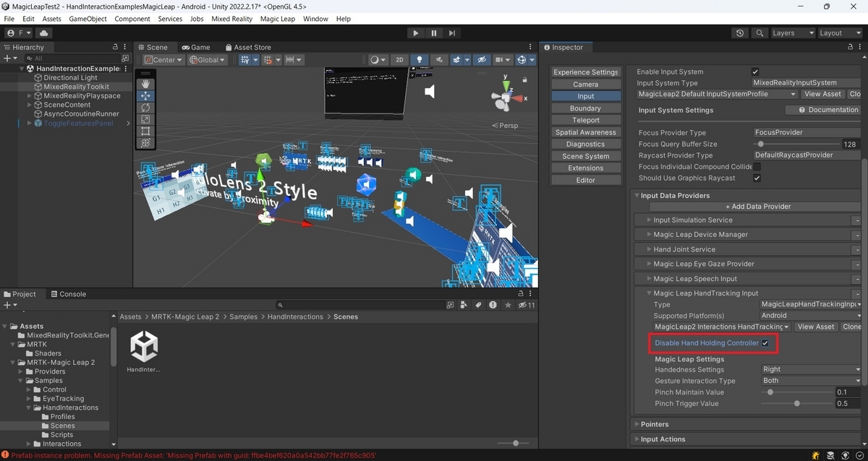Toggle the 2D scene view button
Viewport: 868px width, 461px height.
click(399, 60)
